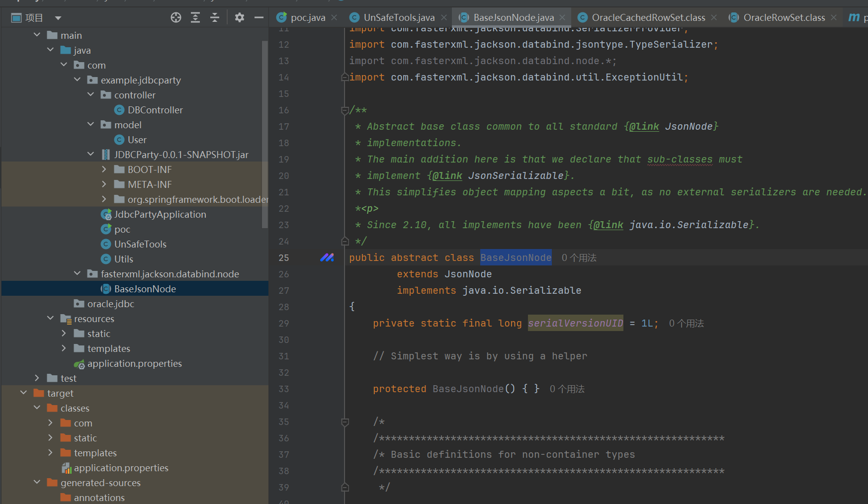
Task: Fold block comment at line 35
Action: click(345, 422)
